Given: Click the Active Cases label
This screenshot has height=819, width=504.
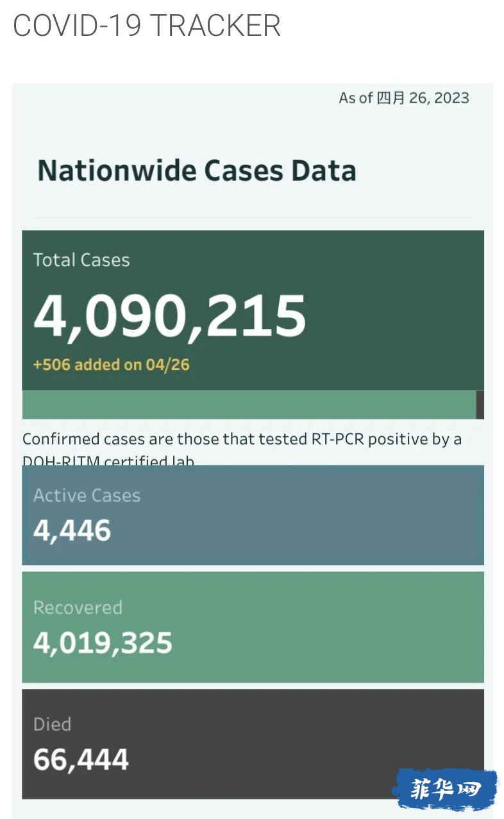Looking at the screenshot, I should 87,495.
